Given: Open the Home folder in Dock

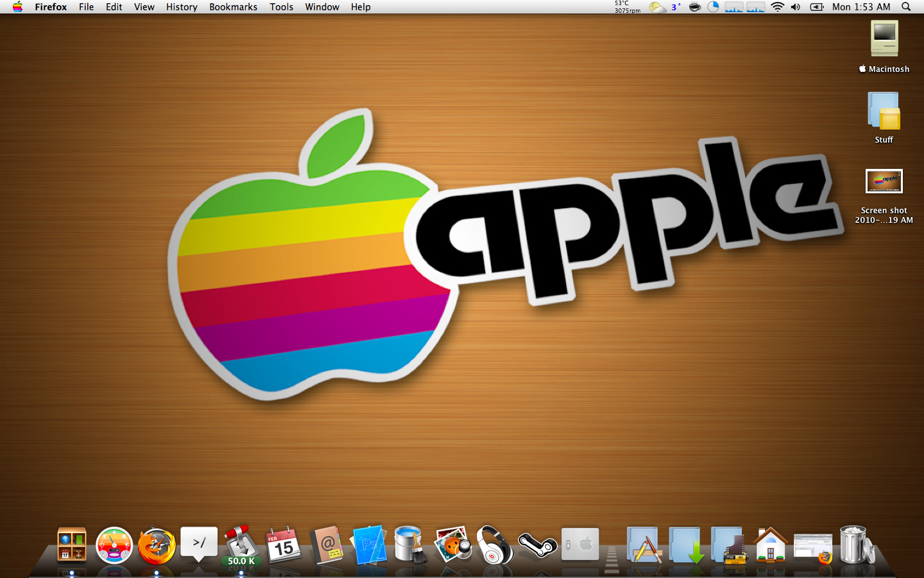Looking at the screenshot, I should (x=771, y=545).
